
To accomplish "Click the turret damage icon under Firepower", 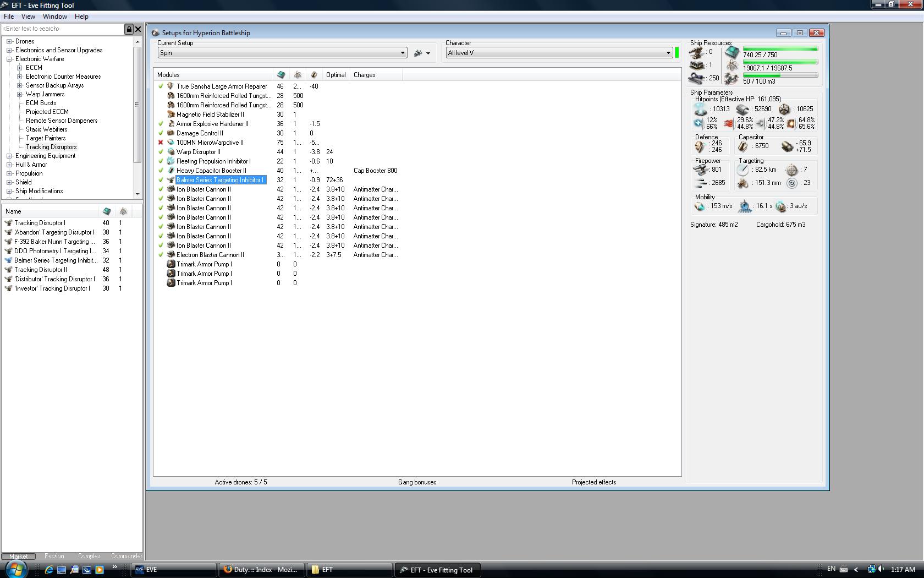I will point(701,170).
